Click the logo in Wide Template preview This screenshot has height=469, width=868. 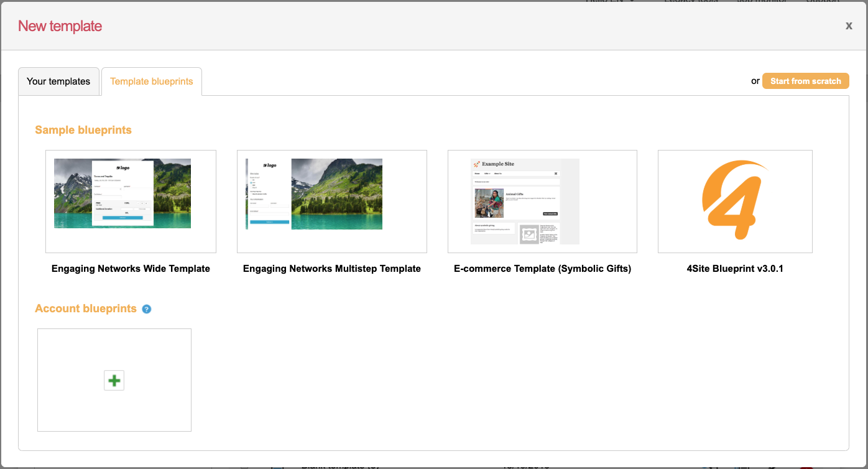[x=122, y=167]
